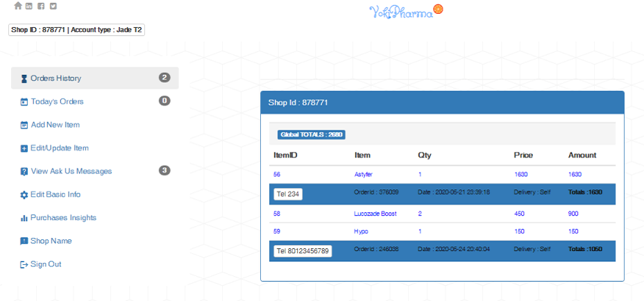This screenshot has width=644, height=301.
Task: Click the YokiPharma logo
Action: (x=406, y=11)
